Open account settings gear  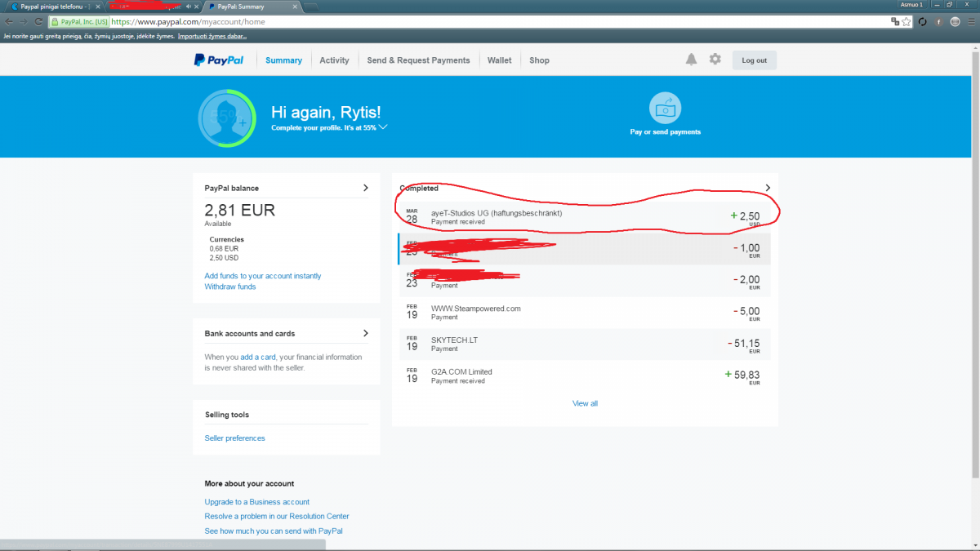715,60
